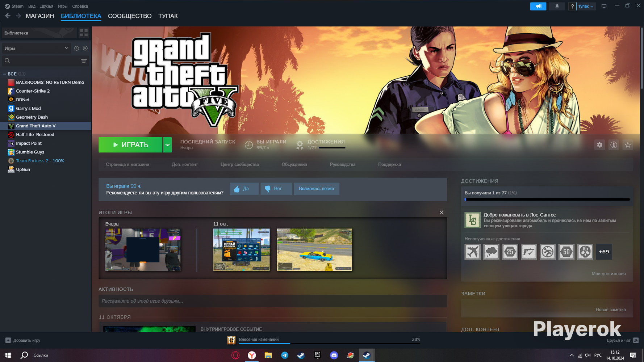Click the Welcome to Los Santos achievement icon
The height and width of the screenshot is (362, 644).
473,220
